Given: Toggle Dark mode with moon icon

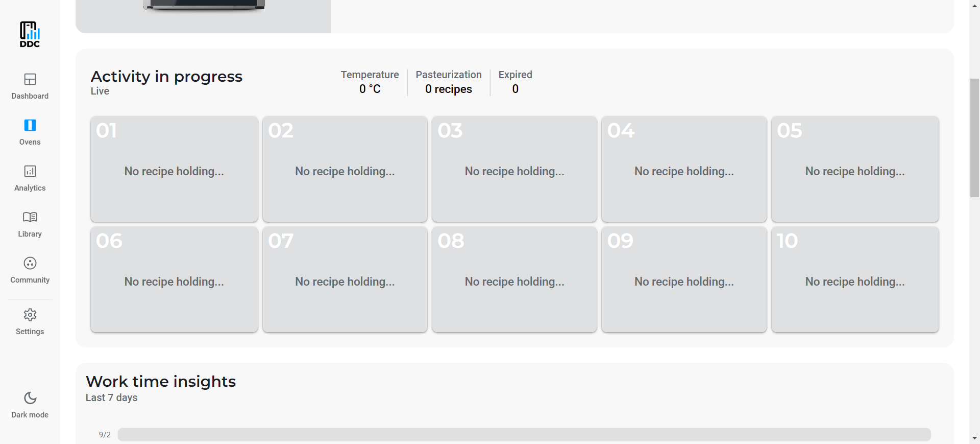Looking at the screenshot, I should click(30, 399).
